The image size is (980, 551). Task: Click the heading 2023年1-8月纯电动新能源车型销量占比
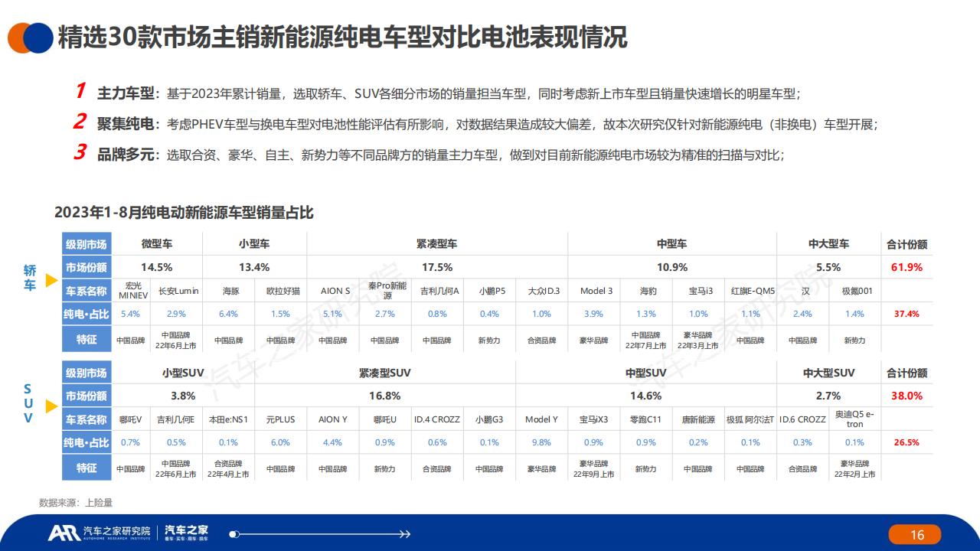184,213
